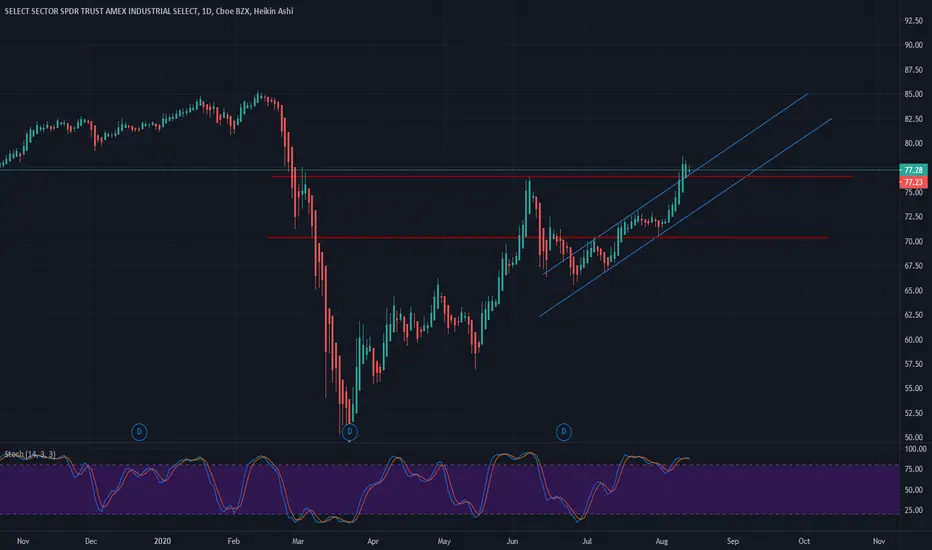
Task: Click the 57.50 price axis label
Action: coord(913,364)
